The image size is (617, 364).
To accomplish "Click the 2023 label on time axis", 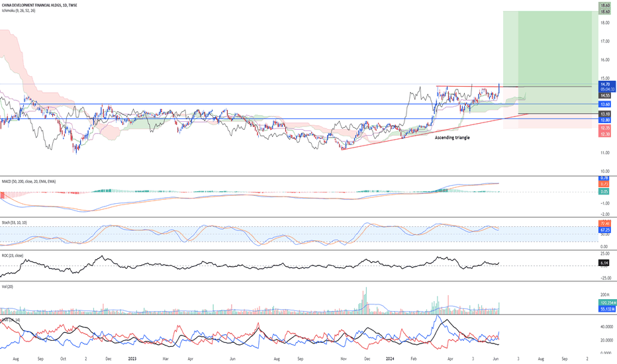I will (132, 359).
